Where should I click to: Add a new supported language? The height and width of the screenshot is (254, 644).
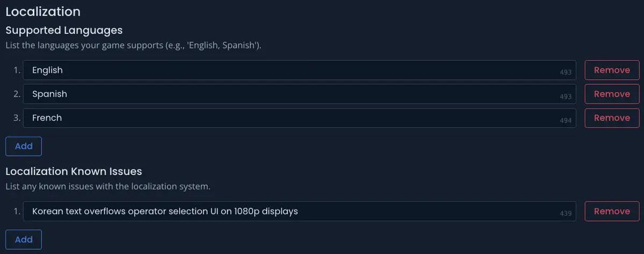[24, 146]
